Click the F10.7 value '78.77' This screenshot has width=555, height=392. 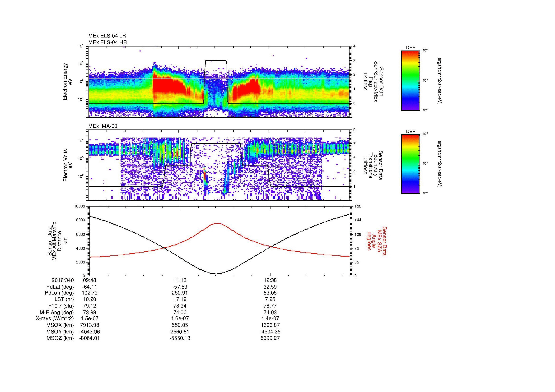pos(270,306)
